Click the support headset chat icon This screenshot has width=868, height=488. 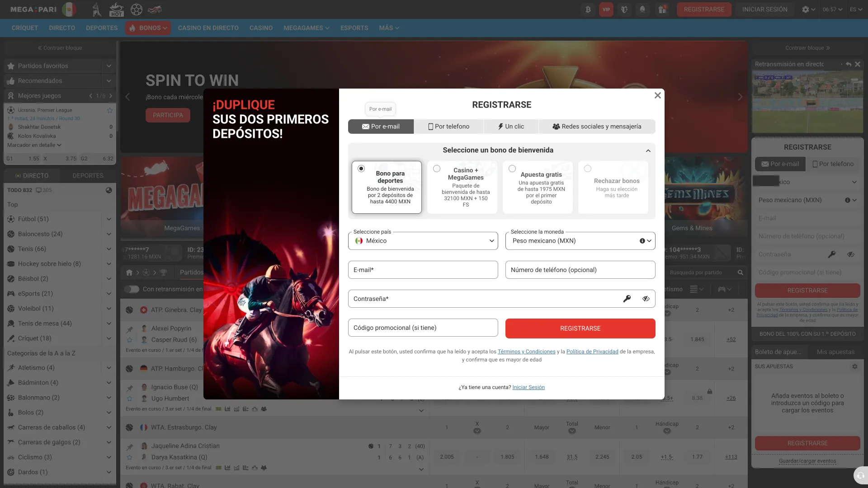(x=861, y=475)
